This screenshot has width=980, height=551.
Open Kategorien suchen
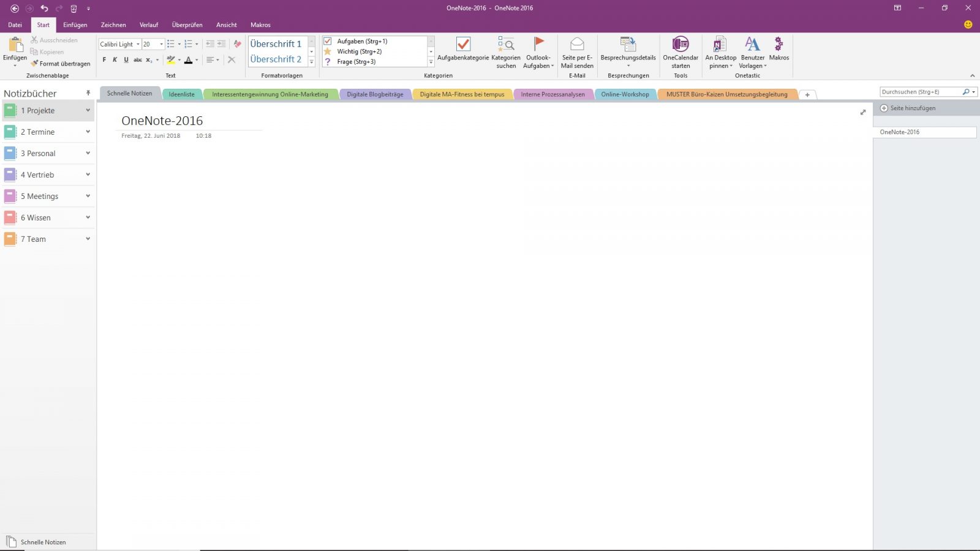coord(506,52)
